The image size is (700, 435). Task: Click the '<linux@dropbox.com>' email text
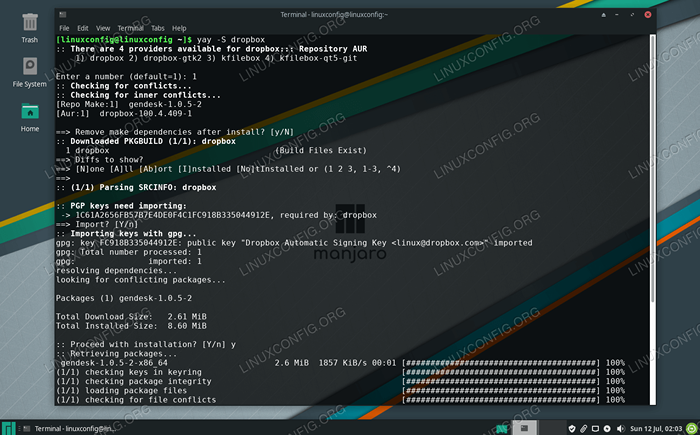tap(440, 243)
